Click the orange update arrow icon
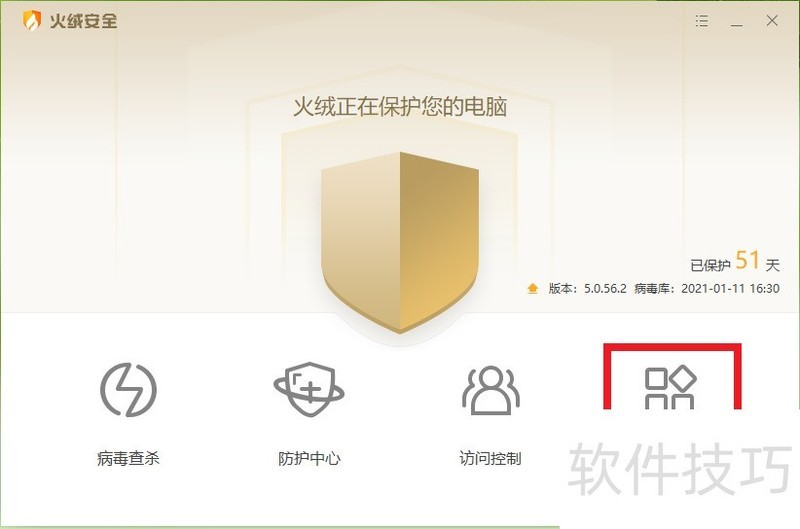Viewport: 800px width, 529px height. pos(533,289)
